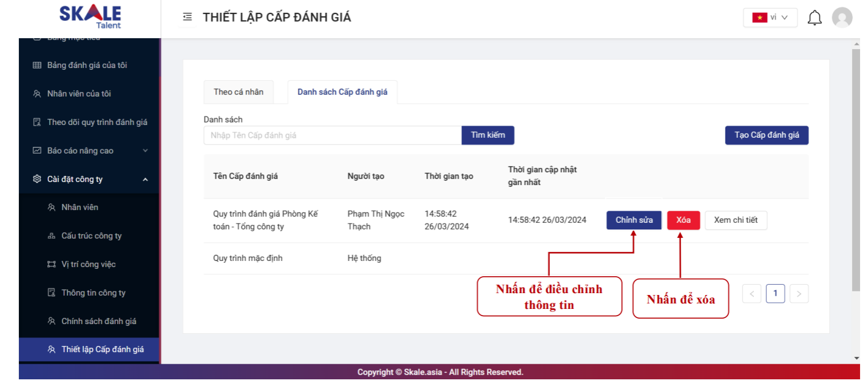Collapse sidebar using the hamburger menu icon

point(187,17)
